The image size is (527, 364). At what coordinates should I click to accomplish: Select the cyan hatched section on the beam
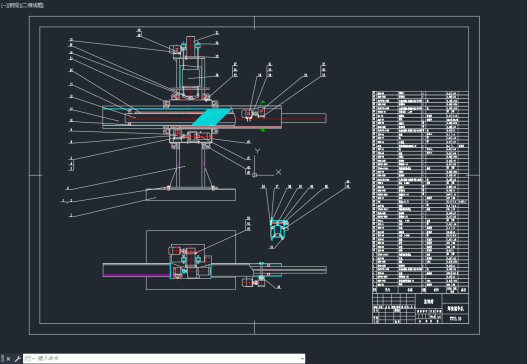211,116
